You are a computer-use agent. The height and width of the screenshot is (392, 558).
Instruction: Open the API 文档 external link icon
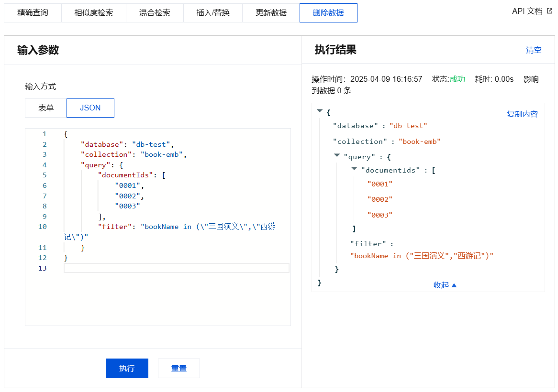tap(549, 11)
